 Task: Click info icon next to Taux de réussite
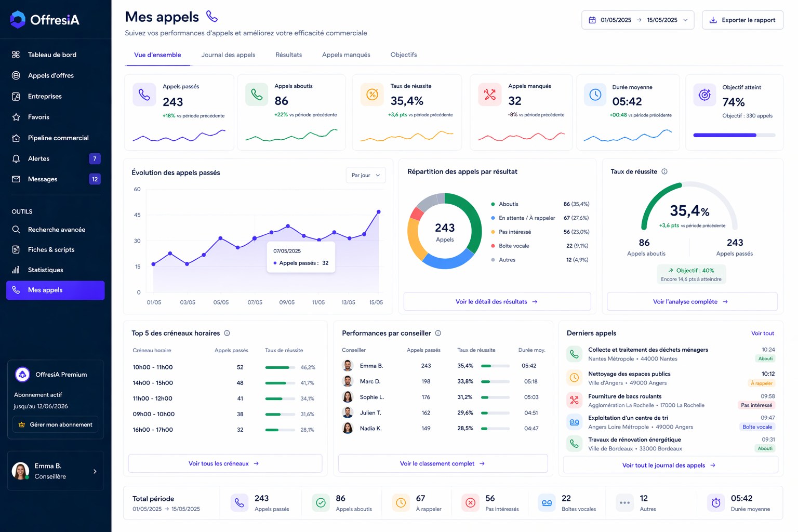664,171
